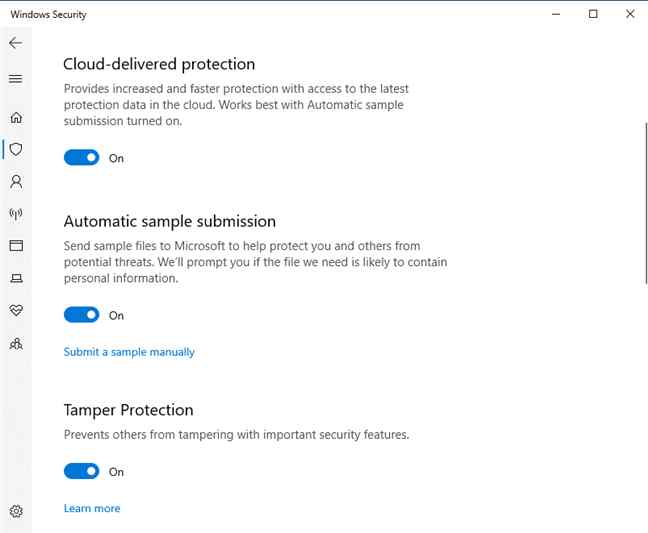This screenshot has width=648, height=533.
Task: Go back using the back arrow
Action: (16, 43)
